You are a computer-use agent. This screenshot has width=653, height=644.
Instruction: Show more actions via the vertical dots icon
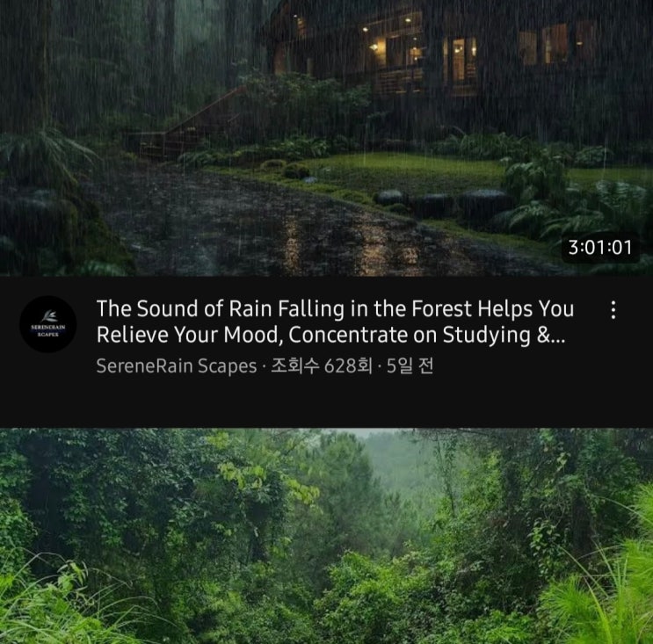click(x=613, y=310)
